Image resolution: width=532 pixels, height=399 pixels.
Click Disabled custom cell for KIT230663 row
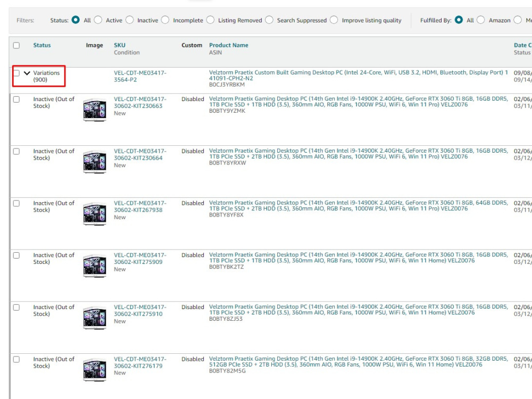193,99
